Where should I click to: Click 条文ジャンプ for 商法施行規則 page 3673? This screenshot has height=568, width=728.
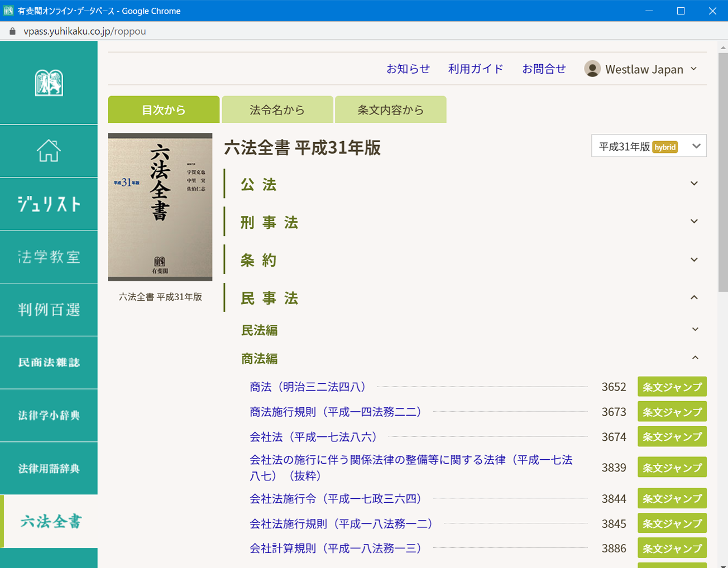pos(672,412)
